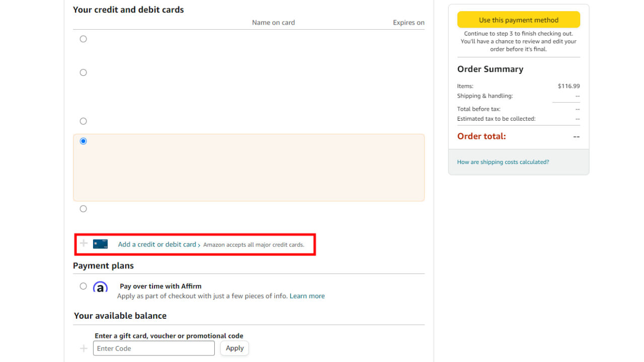Select the card radio below the highlighted card
Screen dimensions: 644x362
click(x=83, y=208)
